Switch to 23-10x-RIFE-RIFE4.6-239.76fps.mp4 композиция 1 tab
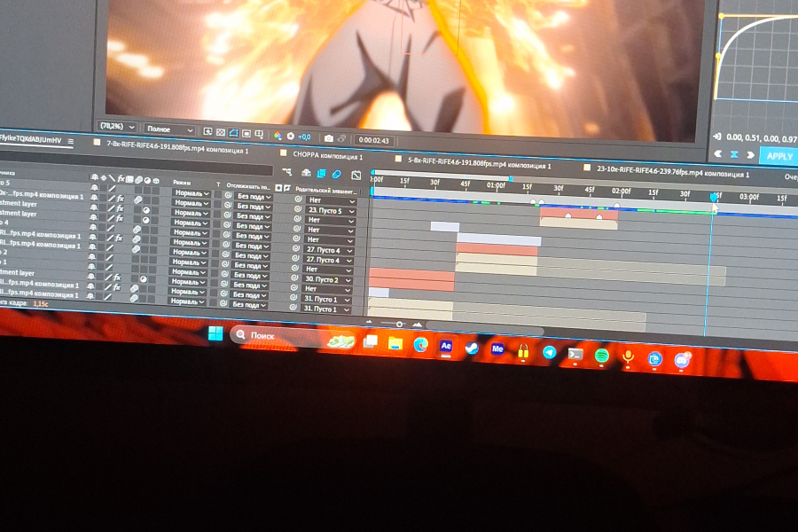Screen dimensions: 798x532 pyautogui.click(x=673, y=171)
